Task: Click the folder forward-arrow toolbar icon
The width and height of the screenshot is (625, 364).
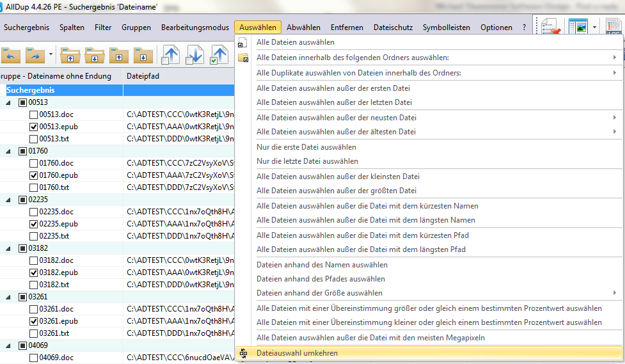Action: click(x=35, y=56)
